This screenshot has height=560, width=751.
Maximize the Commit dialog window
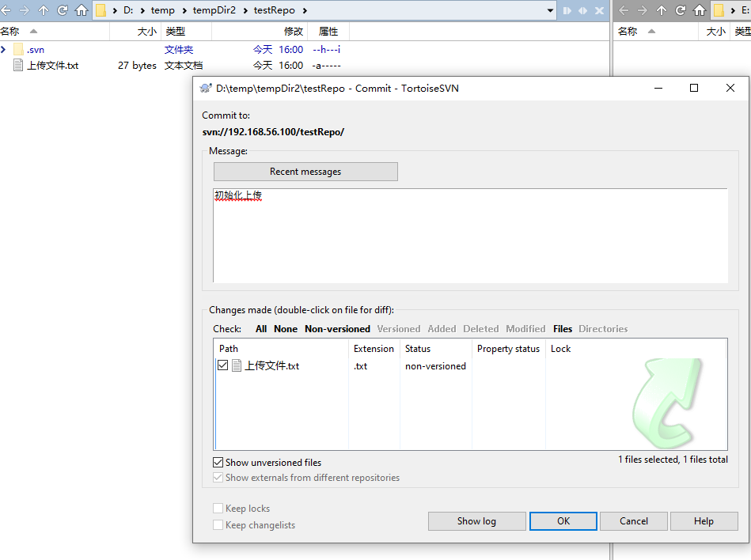point(694,88)
